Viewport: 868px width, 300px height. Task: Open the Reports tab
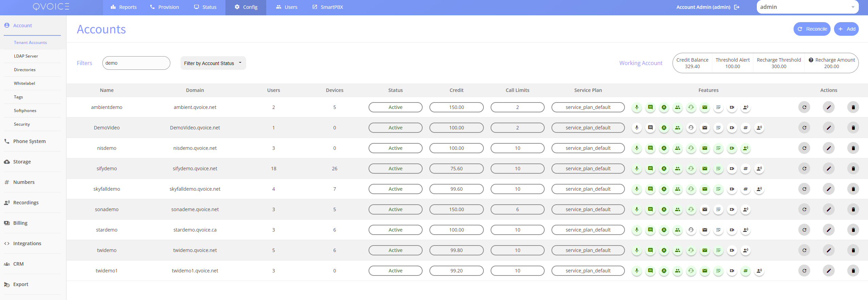pyautogui.click(x=123, y=7)
